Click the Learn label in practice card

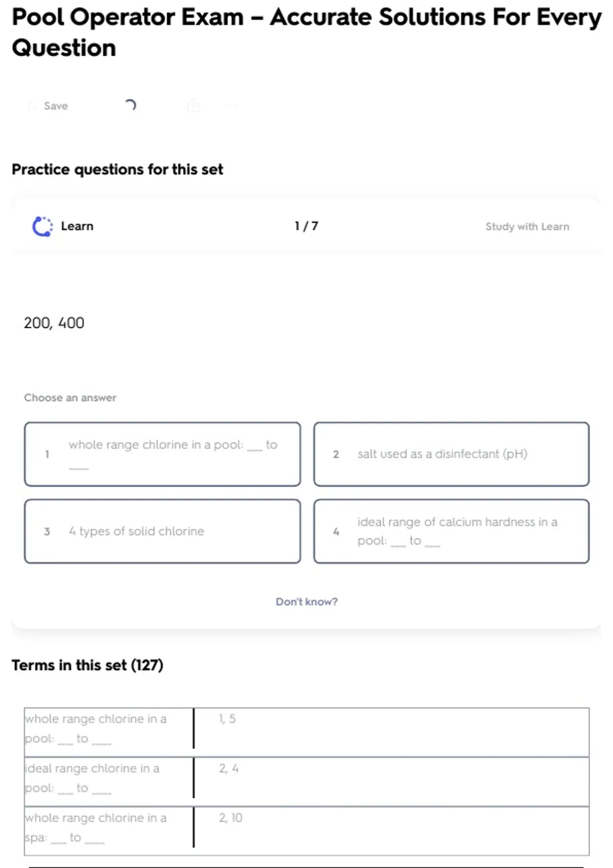[x=77, y=226]
